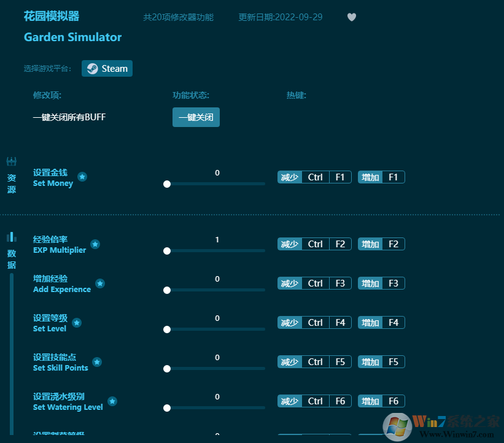Click the star icon beside Set Money

(x=82, y=177)
